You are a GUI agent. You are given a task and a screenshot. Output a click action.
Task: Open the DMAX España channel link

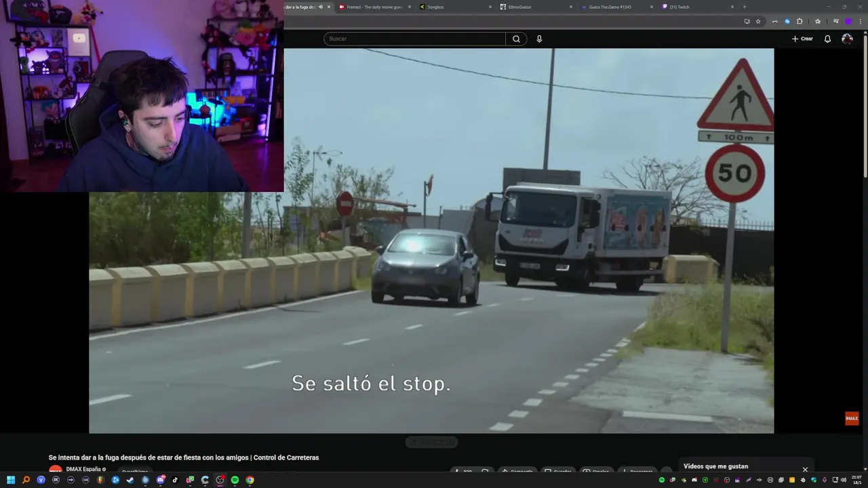pyautogui.click(x=83, y=469)
